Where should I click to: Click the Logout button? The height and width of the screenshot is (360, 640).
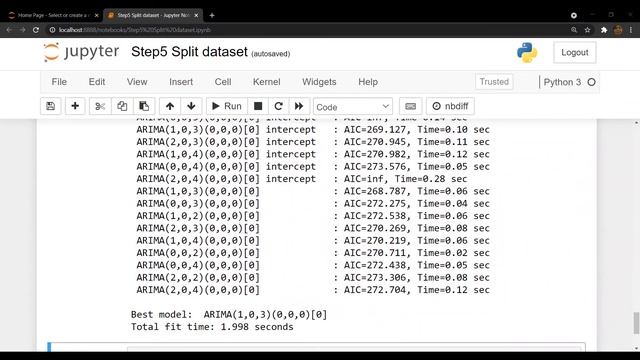(x=575, y=53)
